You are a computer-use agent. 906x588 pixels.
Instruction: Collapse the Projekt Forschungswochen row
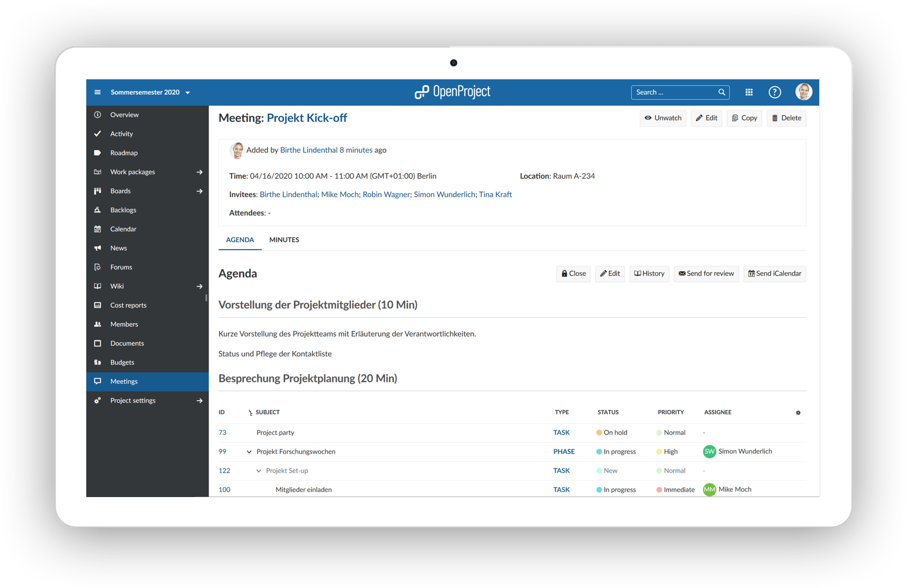(249, 452)
